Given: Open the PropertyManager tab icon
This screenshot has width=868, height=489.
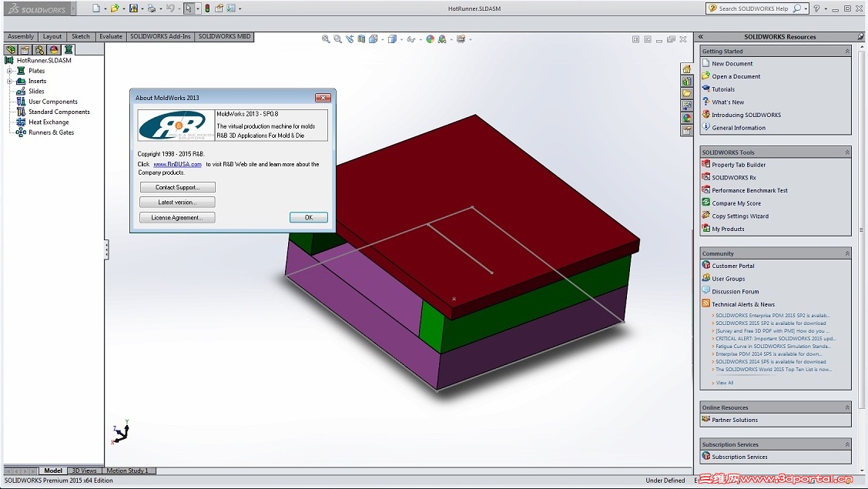Looking at the screenshot, I should click(25, 50).
